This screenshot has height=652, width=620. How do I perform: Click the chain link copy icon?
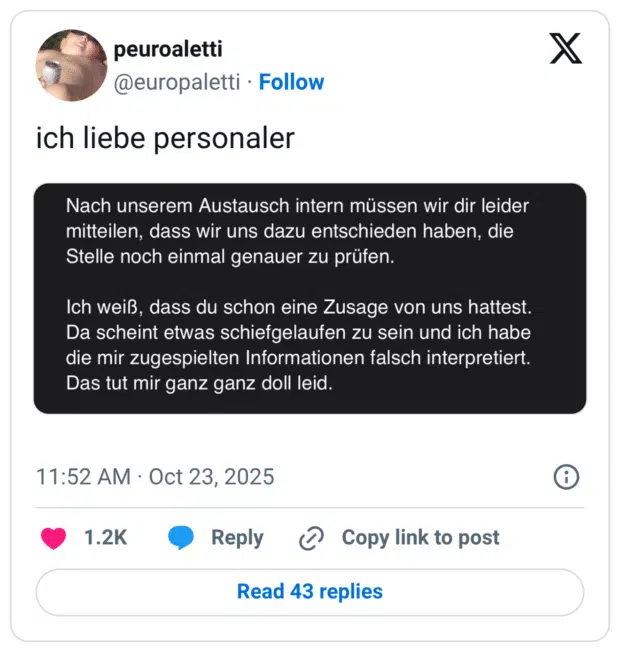[312, 538]
